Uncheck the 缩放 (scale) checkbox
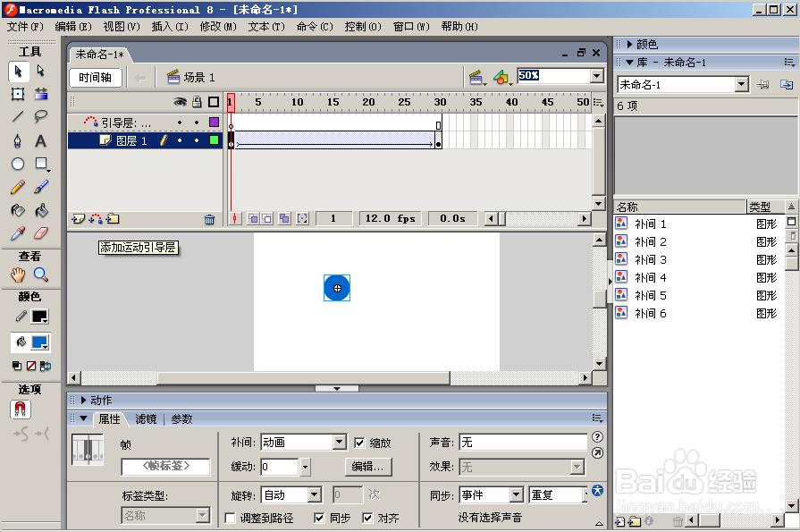Viewport: 800px width, 532px height. pyautogui.click(x=360, y=443)
